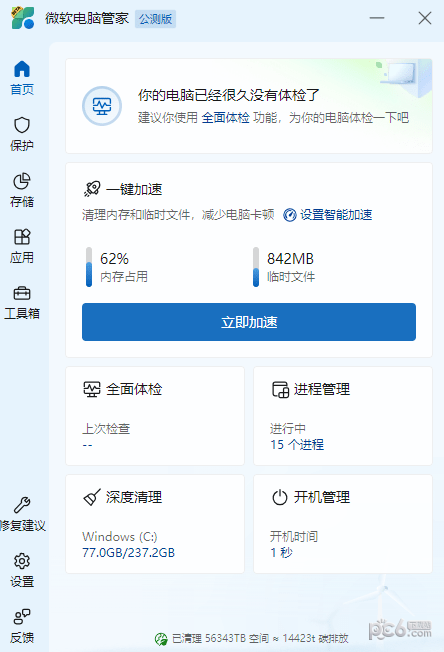The height and width of the screenshot is (652, 444).
Task: Open 设置智能加速 link
Action: point(336,215)
